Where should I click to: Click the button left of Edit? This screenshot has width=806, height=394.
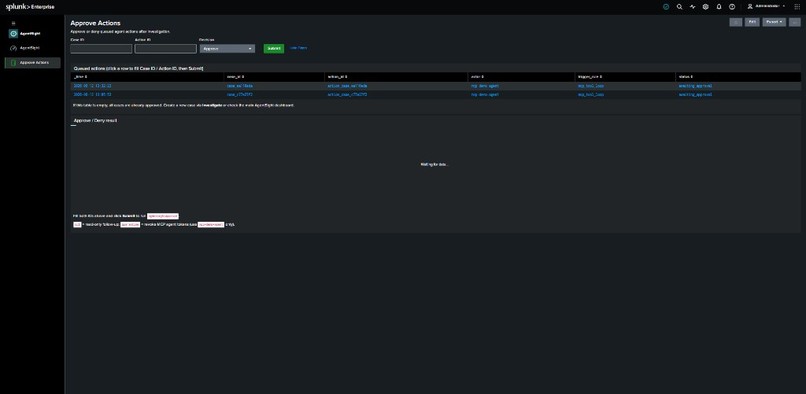coord(736,22)
